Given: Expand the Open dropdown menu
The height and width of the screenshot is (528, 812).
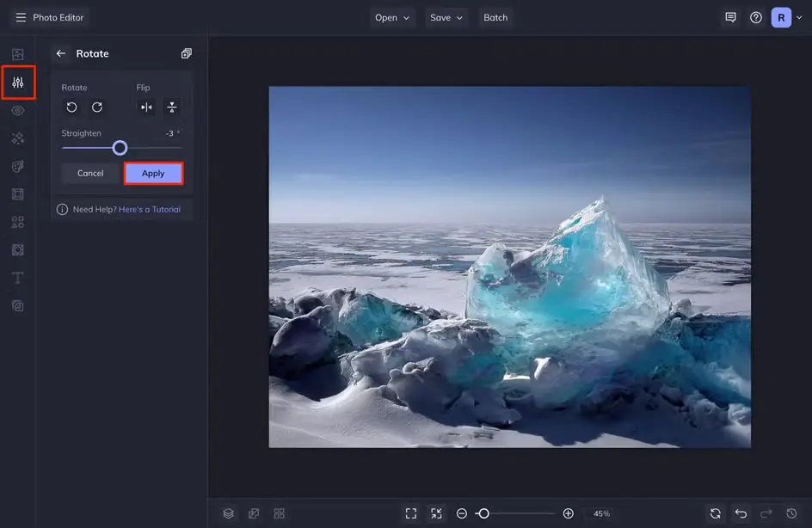Looking at the screenshot, I should coord(392,17).
